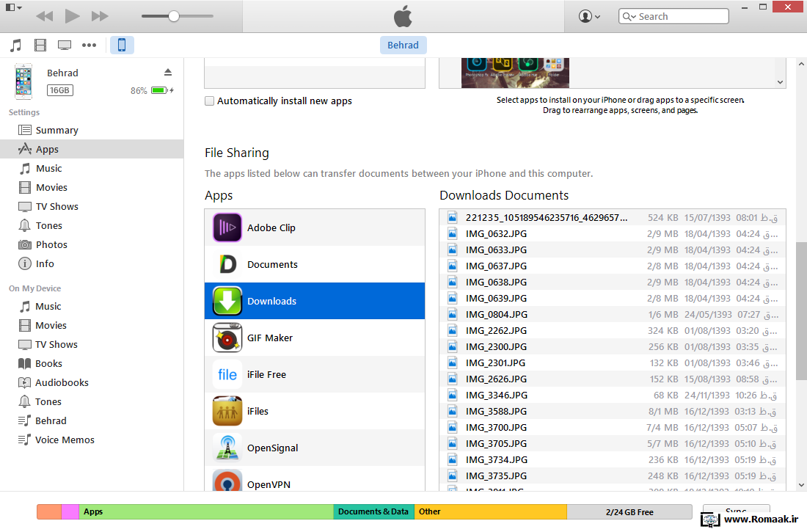Screen dimensions: 807x532
Task: Select file IMG_2301.JPG
Action: pyautogui.click(x=613, y=363)
